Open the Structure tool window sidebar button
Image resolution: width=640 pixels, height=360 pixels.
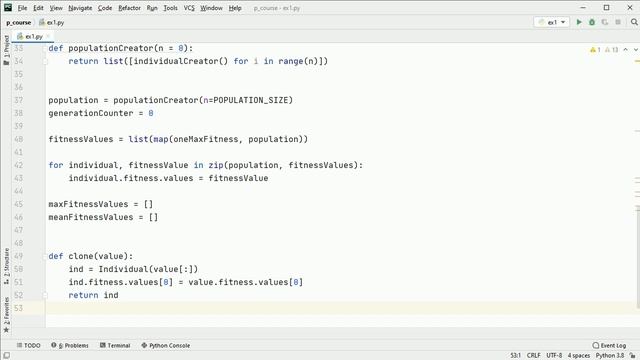(6, 266)
